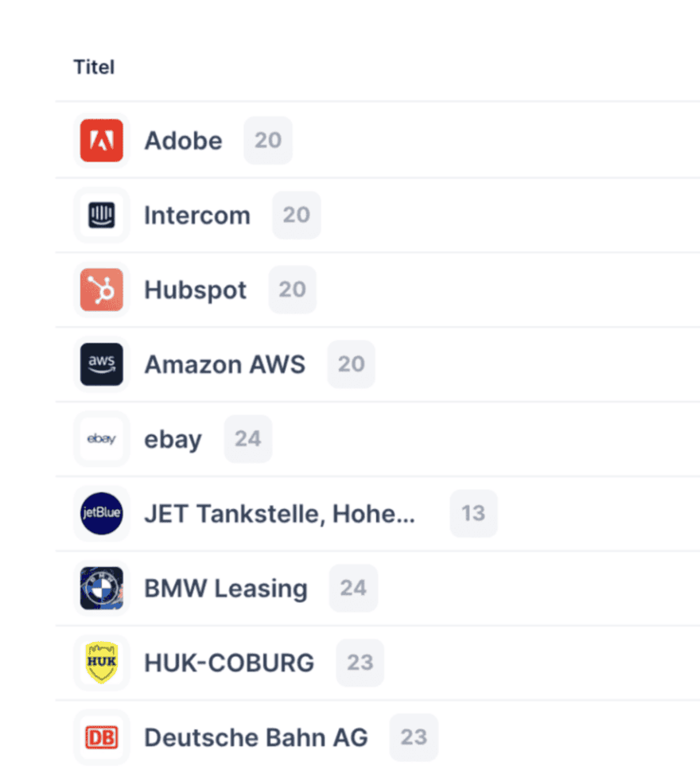The height and width of the screenshot is (770, 700).
Task: Click the Titel column header
Action: tap(94, 68)
